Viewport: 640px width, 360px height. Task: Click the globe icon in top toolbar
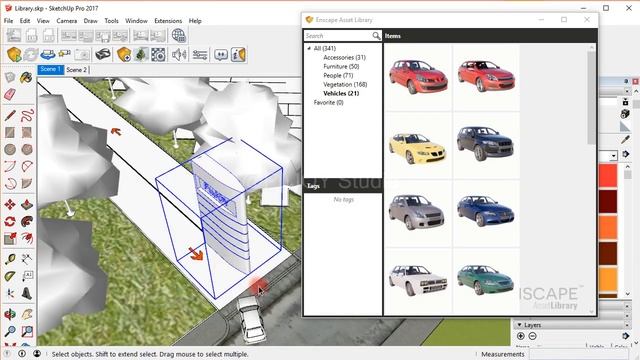(178, 36)
